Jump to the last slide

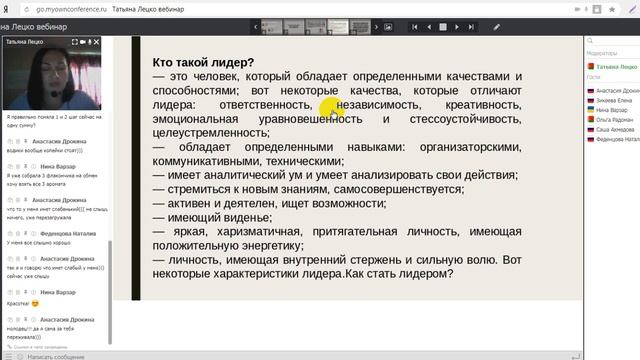coord(471,27)
